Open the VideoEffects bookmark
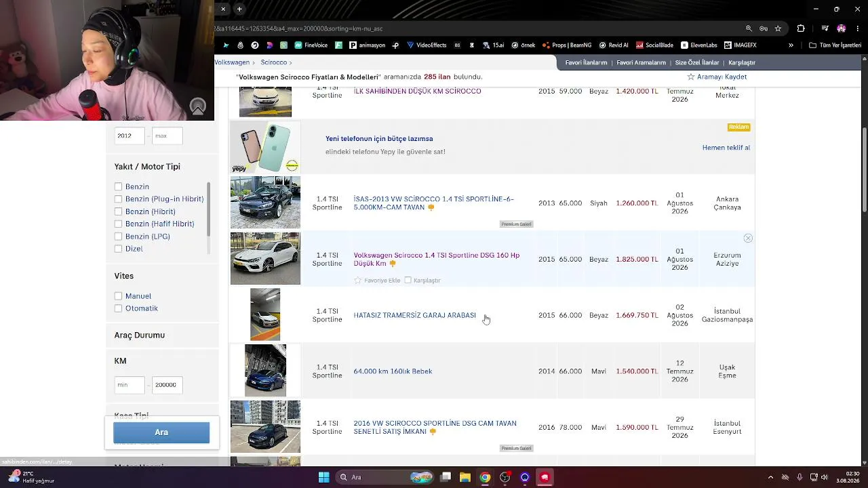 tap(427, 45)
